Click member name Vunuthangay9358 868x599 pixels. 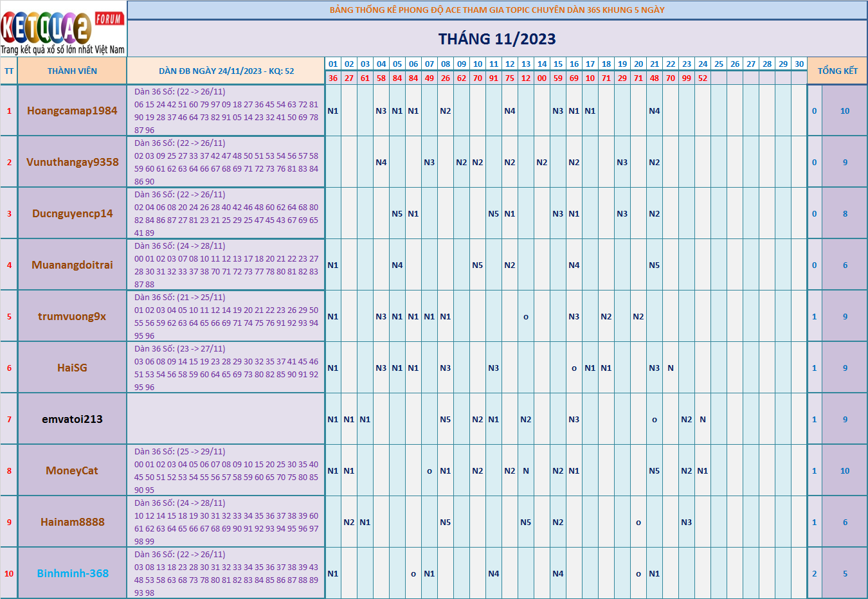point(72,162)
